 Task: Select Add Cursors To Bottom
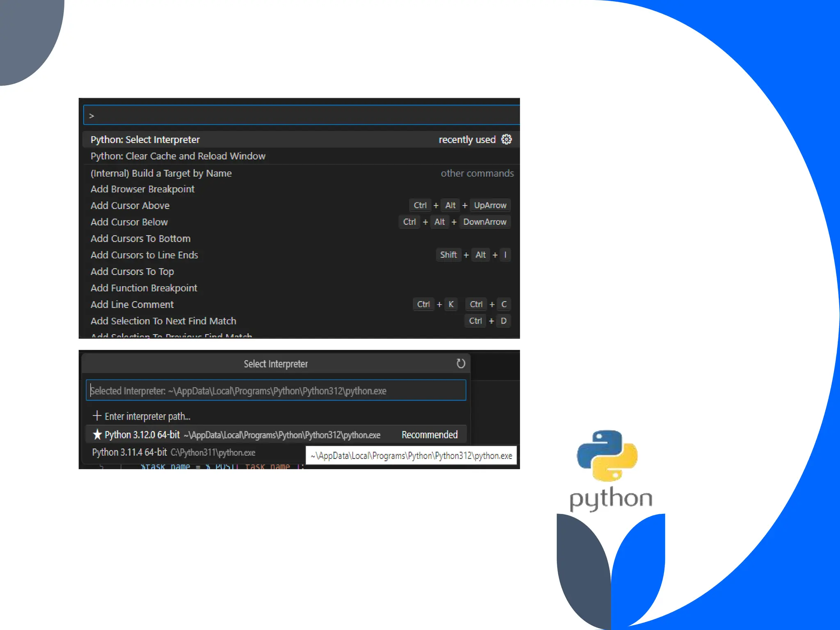tap(141, 239)
